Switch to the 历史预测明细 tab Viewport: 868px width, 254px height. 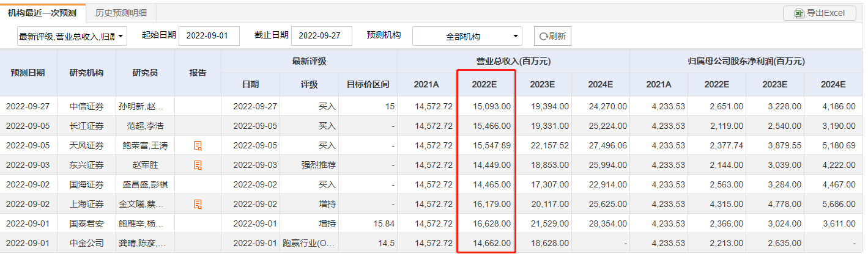pos(121,12)
